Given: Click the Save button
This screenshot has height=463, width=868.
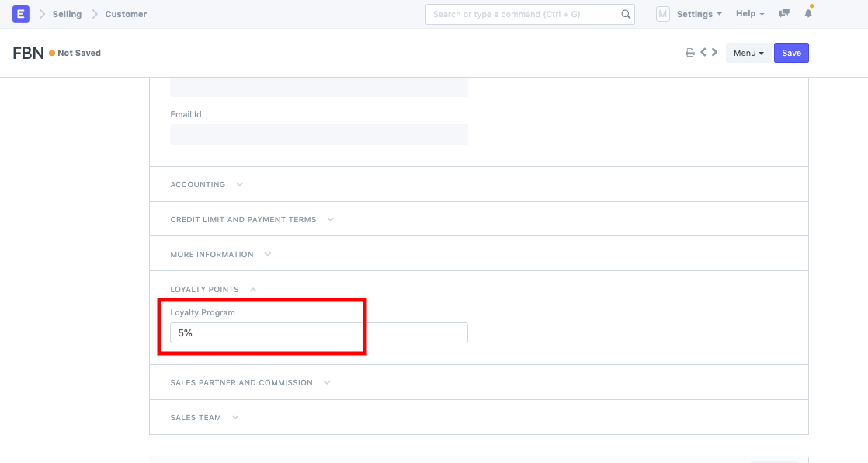Looking at the screenshot, I should pyautogui.click(x=791, y=53).
